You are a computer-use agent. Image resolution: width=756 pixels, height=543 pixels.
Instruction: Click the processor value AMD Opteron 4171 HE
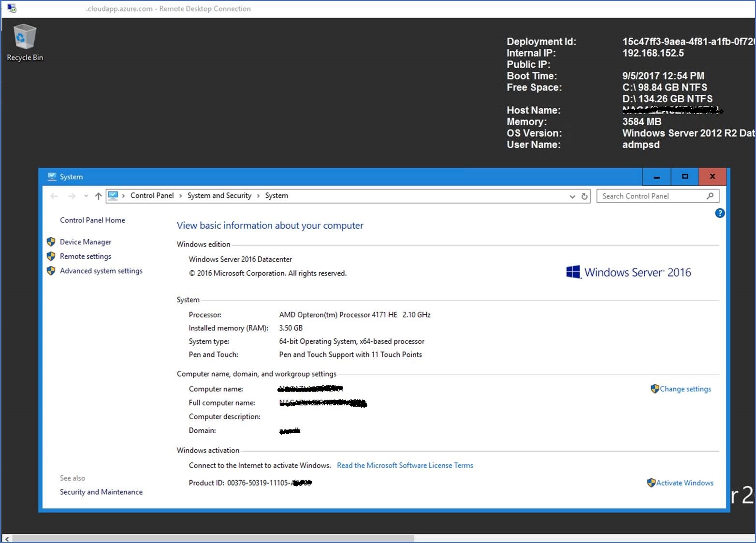point(354,315)
